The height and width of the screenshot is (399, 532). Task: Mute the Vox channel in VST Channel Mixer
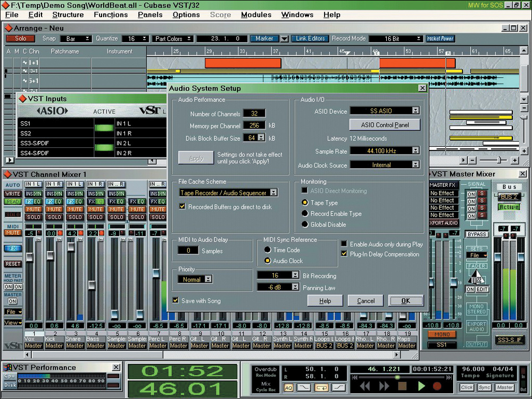coord(34,208)
